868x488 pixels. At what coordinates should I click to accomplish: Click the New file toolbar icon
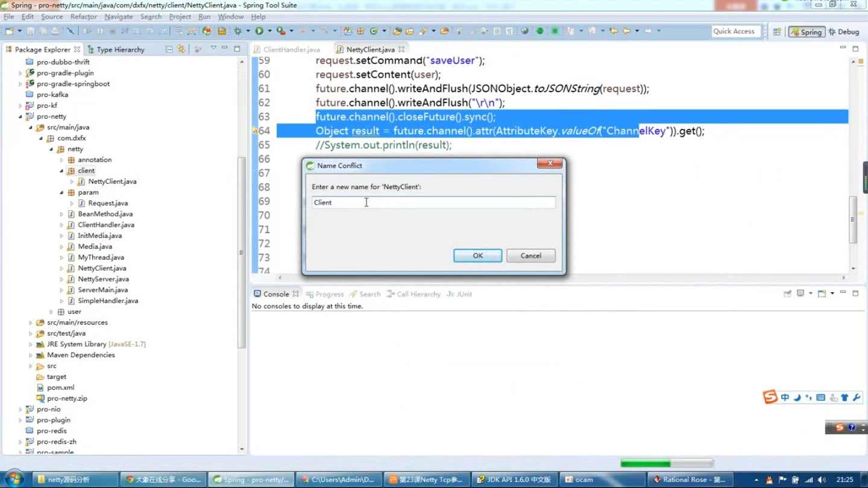click(x=9, y=31)
